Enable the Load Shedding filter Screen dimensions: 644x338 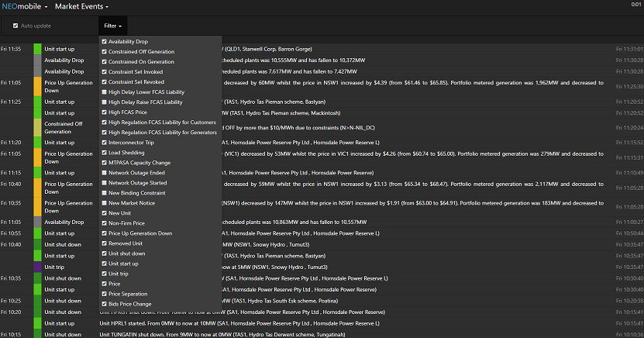pos(105,152)
